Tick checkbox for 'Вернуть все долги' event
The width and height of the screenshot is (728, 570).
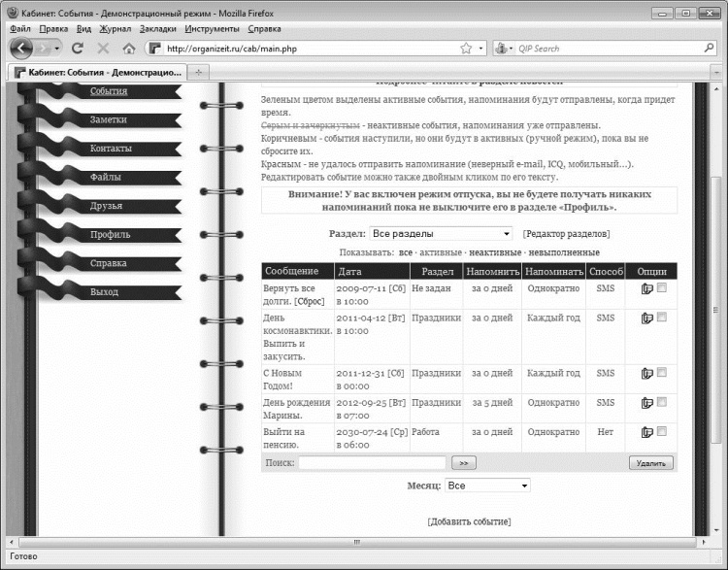662,288
